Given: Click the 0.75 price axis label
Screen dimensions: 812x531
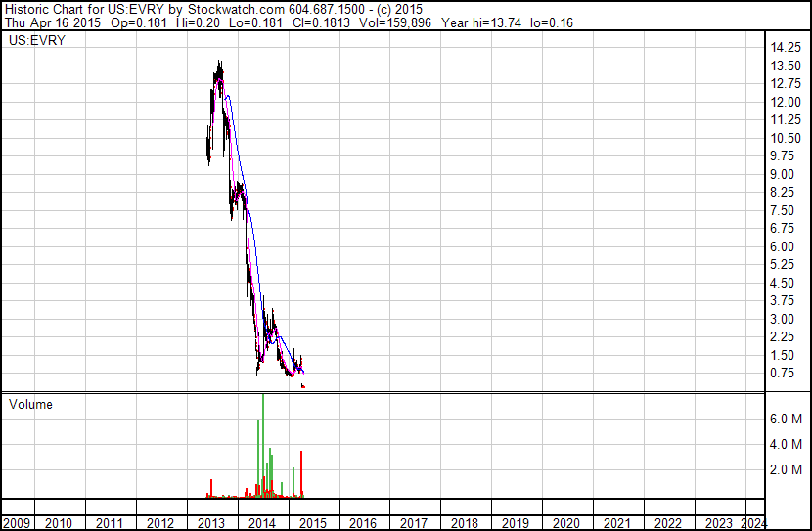Looking at the screenshot, I should point(783,374).
